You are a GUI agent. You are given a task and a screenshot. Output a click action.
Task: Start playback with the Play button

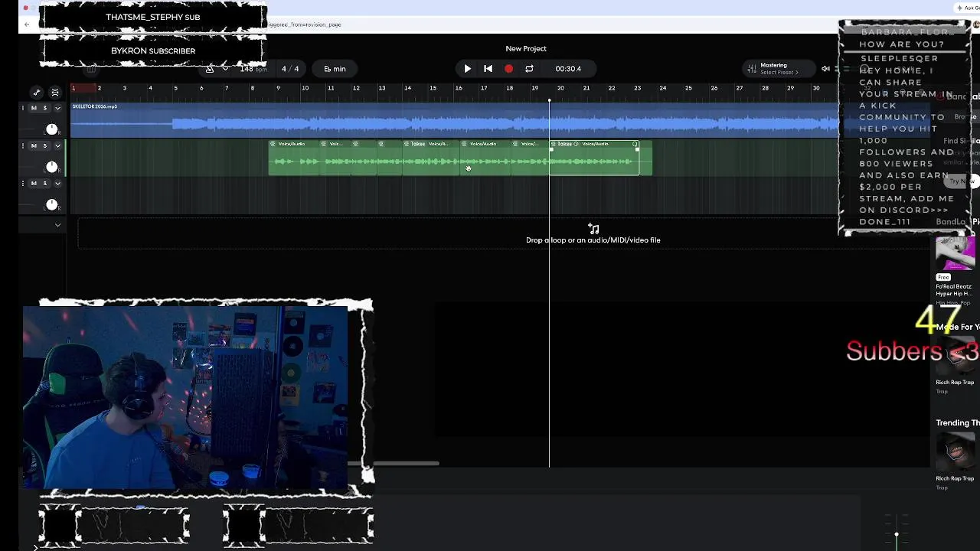[467, 69]
